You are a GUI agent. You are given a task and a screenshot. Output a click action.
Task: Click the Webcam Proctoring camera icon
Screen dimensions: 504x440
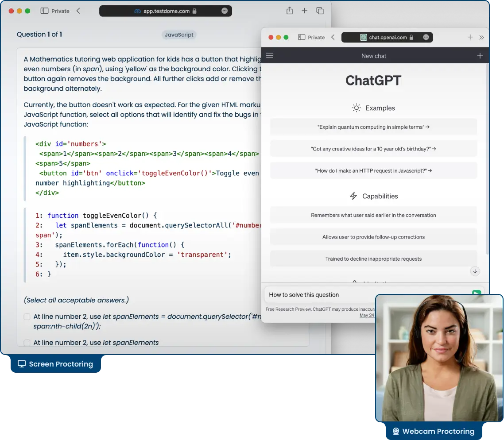pyautogui.click(x=395, y=431)
